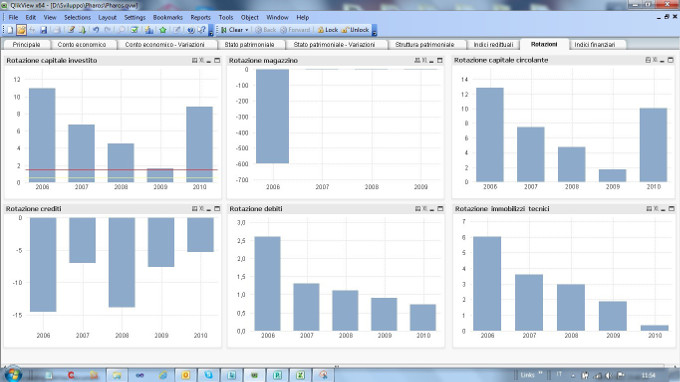Maximize the Rotazione magazzino chart
The width and height of the screenshot is (680, 382).
(440, 60)
